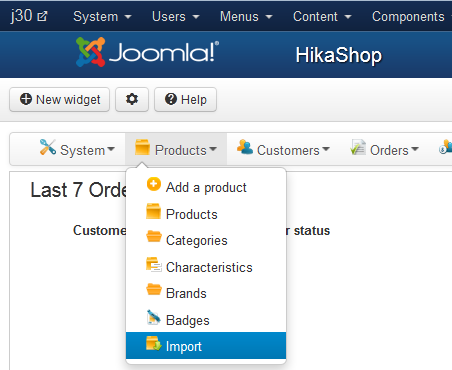Click the Import folder icon

(x=154, y=344)
